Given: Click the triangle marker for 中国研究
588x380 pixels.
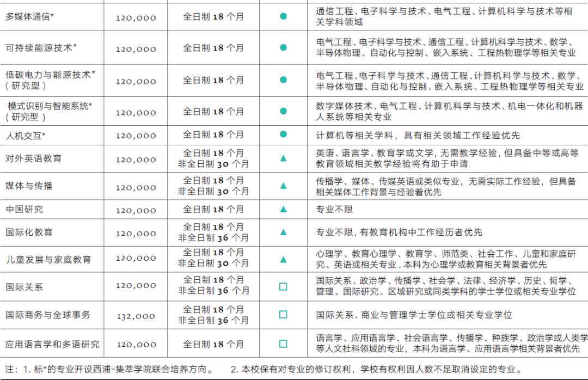Looking at the screenshot, I should pos(284,209).
